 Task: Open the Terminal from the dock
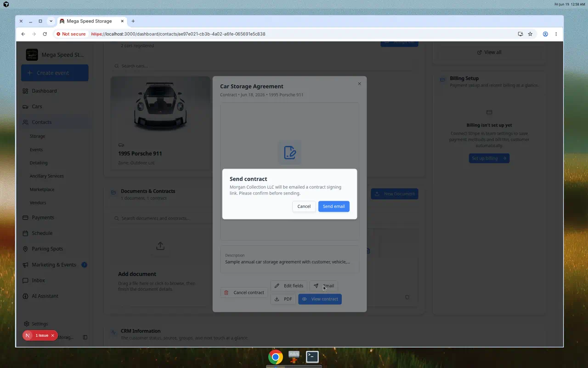click(x=312, y=356)
